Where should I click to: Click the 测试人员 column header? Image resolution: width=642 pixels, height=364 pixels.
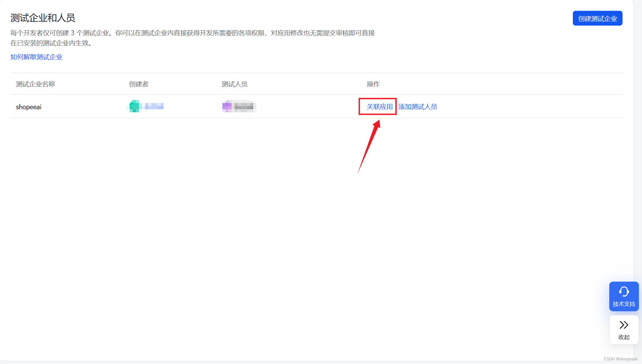[x=234, y=84]
